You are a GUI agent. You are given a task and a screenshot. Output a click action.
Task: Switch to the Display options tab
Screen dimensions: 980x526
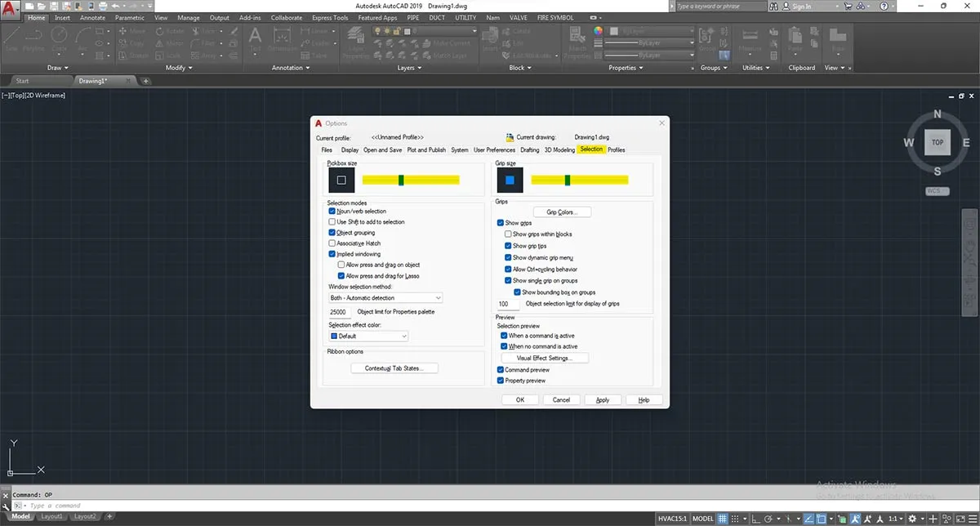tap(350, 149)
